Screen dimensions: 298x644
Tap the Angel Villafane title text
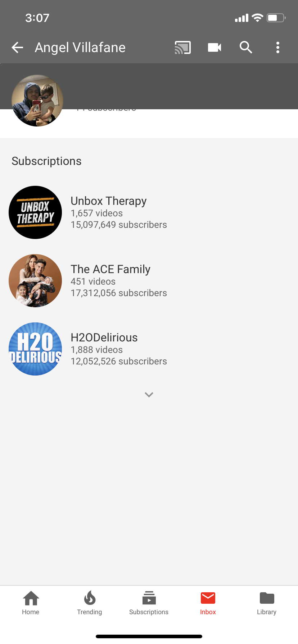click(80, 47)
